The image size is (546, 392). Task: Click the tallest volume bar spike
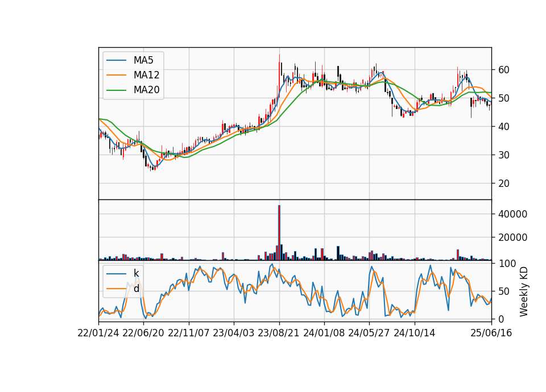coord(279,233)
